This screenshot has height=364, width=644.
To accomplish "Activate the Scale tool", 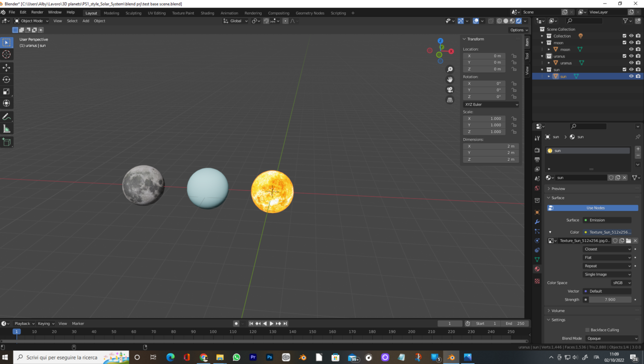I will [6, 91].
